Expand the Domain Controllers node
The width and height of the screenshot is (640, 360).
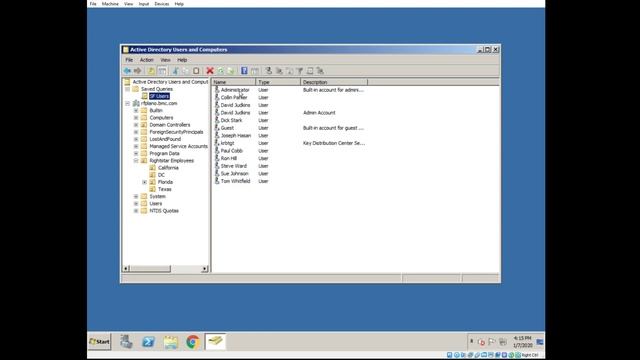pos(136,125)
